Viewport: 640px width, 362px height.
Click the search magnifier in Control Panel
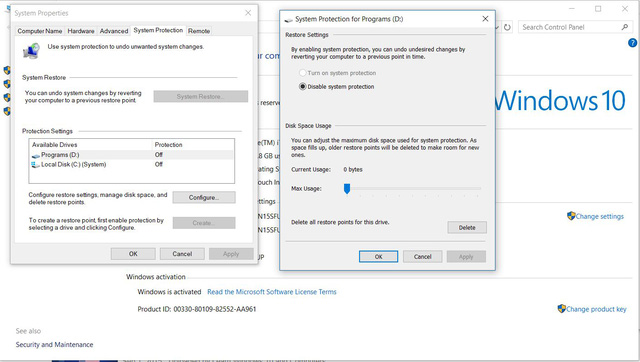(x=624, y=27)
